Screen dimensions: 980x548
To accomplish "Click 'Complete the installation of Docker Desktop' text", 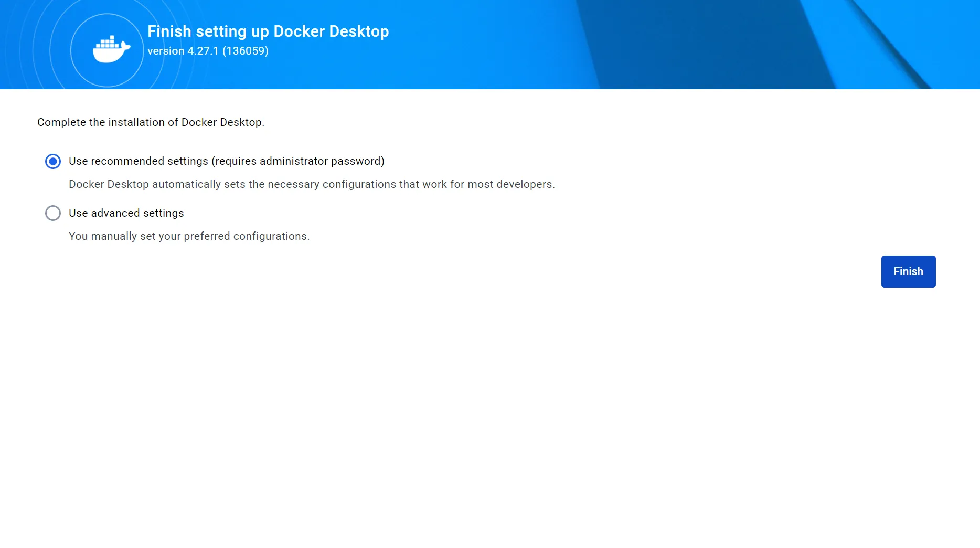I will pos(151,122).
